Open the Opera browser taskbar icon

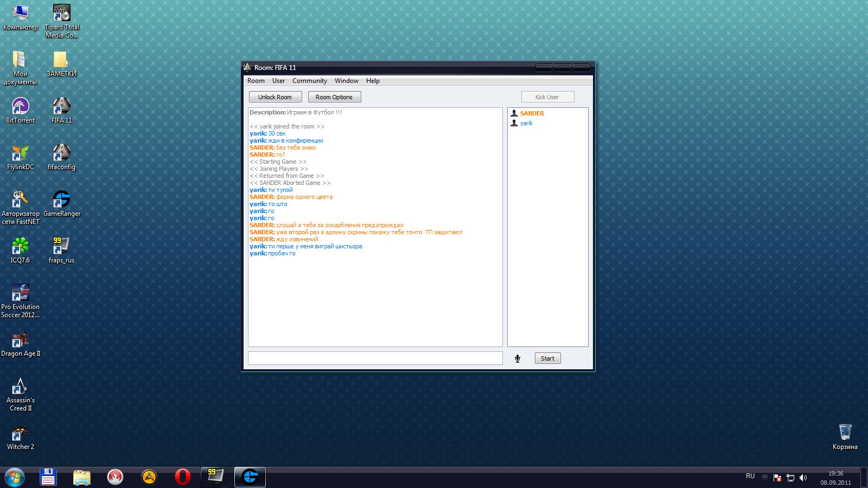(183, 477)
